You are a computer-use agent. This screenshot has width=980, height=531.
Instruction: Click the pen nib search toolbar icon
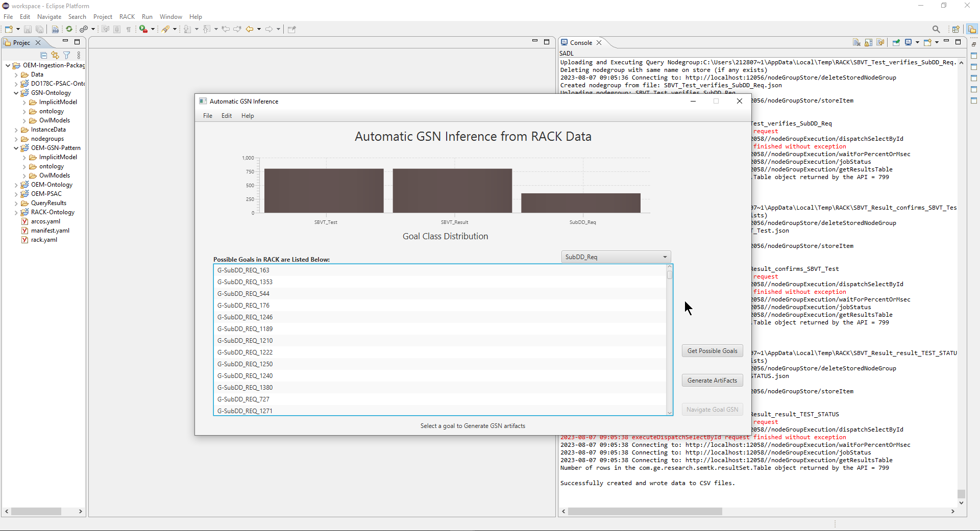click(x=166, y=29)
